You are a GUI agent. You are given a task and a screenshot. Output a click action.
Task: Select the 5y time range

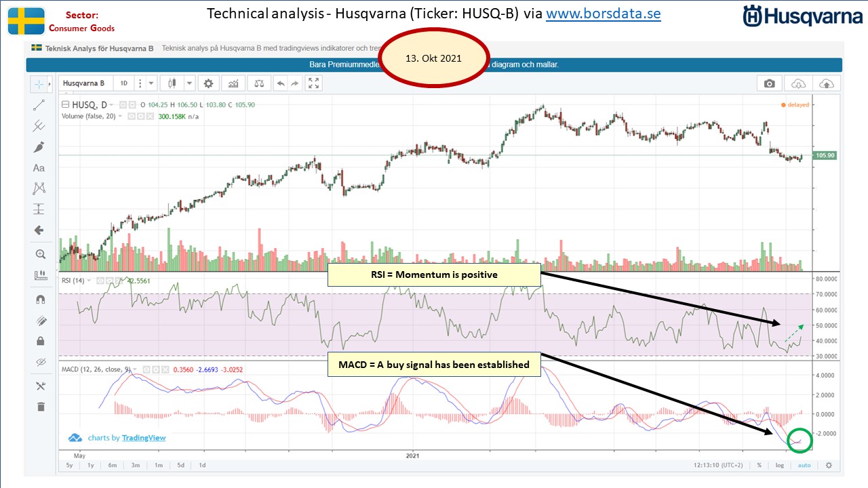[70, 466]
